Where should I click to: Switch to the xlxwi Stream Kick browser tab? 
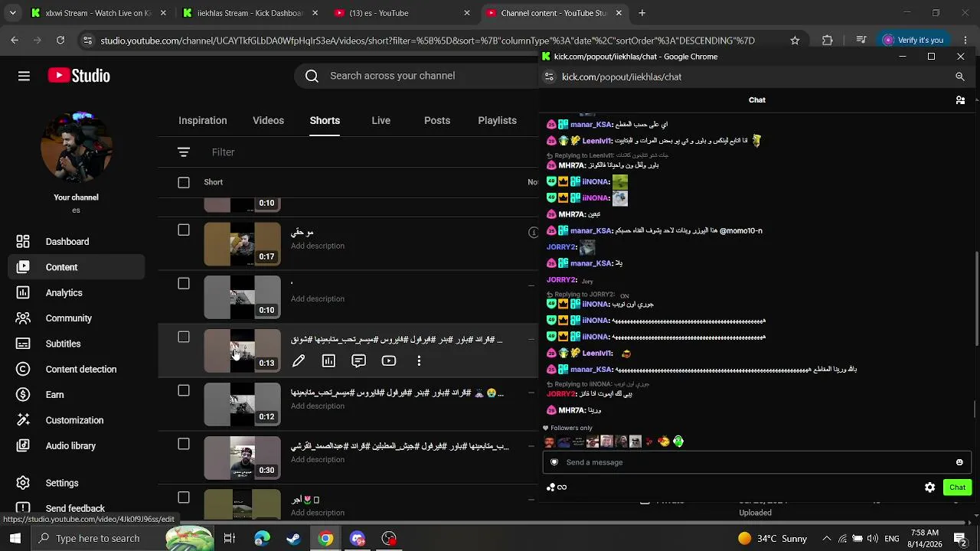[x=97, y=13]
